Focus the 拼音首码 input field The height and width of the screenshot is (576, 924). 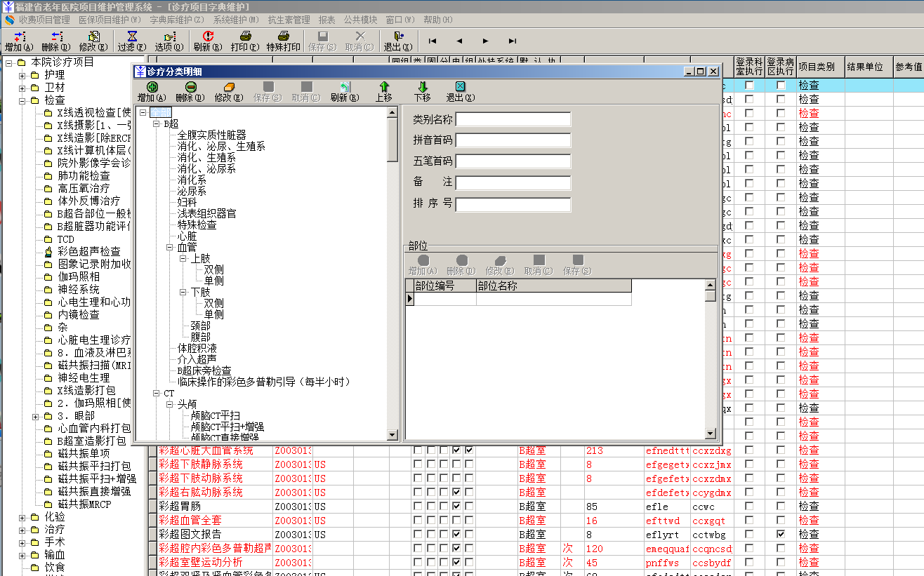pos(513,140)
